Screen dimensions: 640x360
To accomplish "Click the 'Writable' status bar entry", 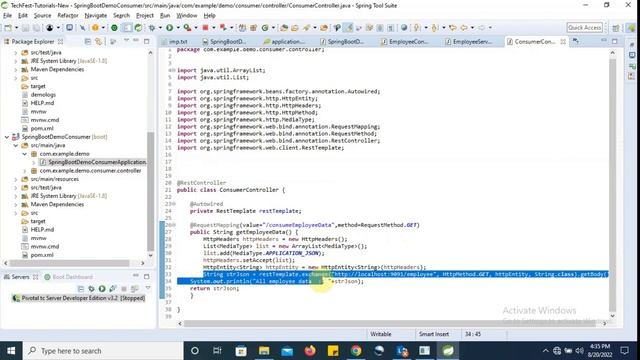I will pos(380,334).
